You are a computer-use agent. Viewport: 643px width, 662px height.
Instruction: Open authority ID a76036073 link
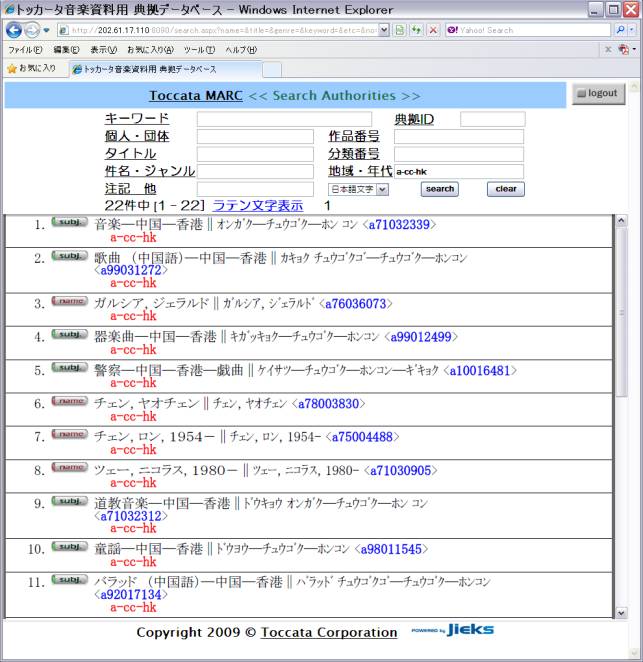point(356,304)
